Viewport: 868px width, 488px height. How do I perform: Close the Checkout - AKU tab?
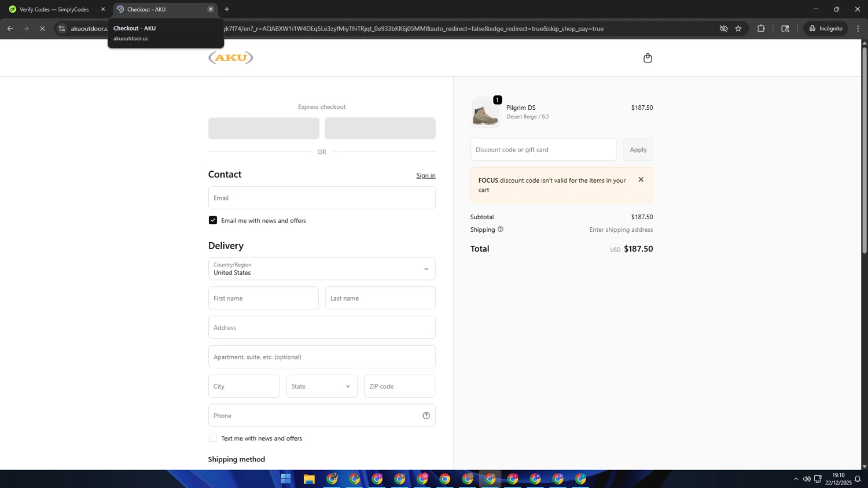pos(211,9)
